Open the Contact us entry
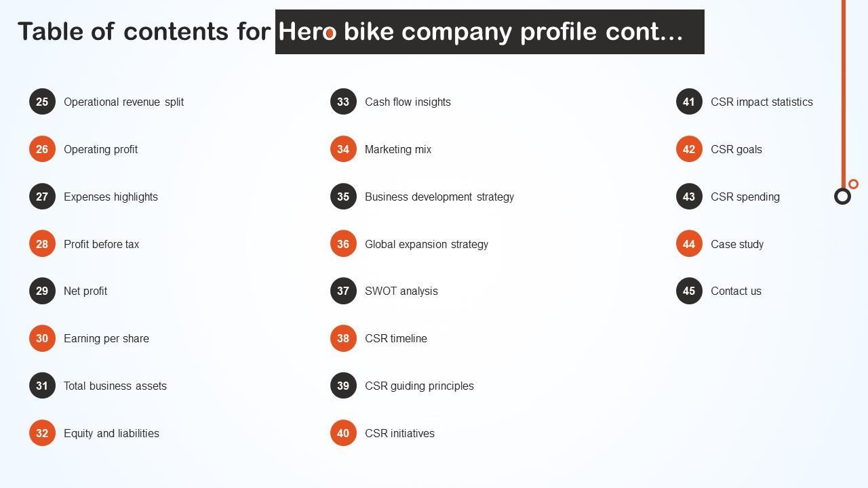The height and width of the screenshot is (488, 868). coord(736,291)
